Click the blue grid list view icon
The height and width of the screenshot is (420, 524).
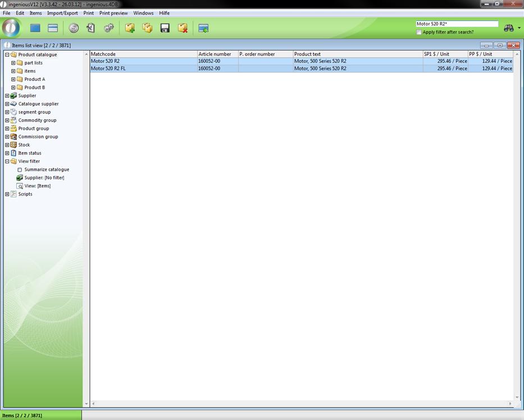tap(35, 28)
